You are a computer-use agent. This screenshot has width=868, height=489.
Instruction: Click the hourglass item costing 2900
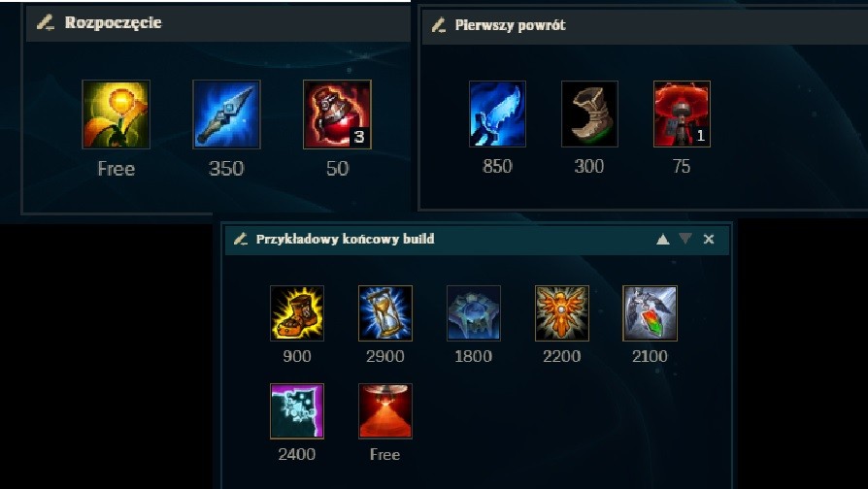click(x=385, y=313)
